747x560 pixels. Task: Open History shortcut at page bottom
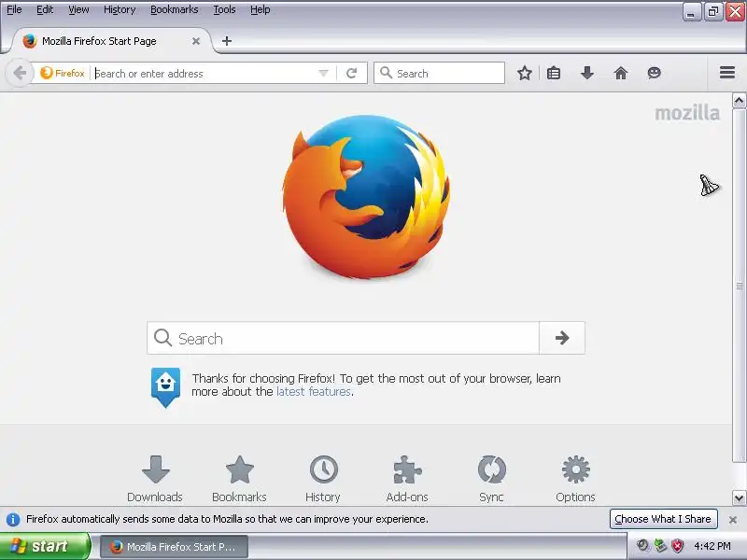click(x=323, y=479)
